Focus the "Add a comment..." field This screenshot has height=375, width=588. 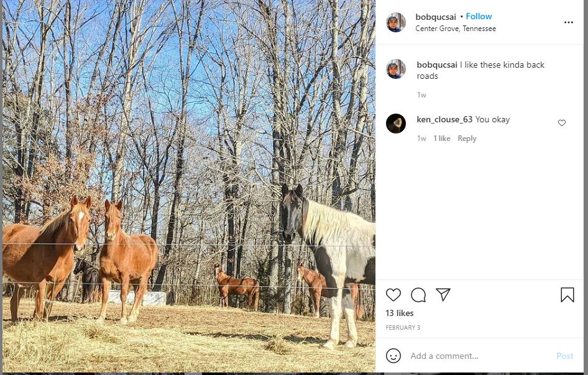pyautogui.click(x=479, y=356)
